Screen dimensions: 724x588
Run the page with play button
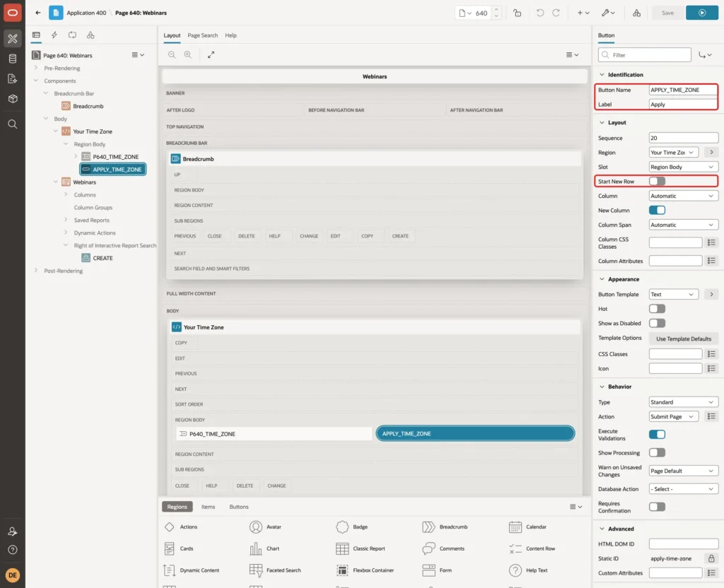(x=702, y=13)
